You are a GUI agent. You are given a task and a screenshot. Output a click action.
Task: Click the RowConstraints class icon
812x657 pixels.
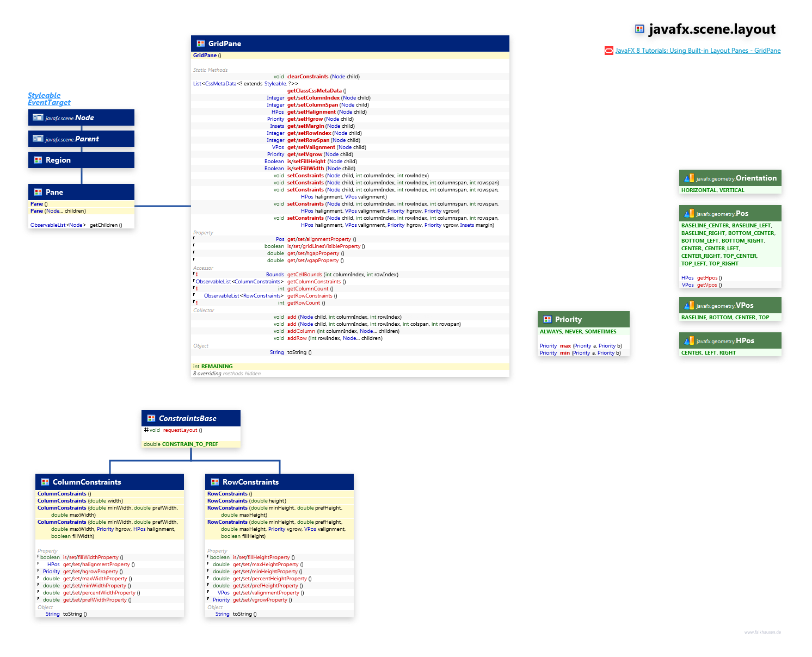coord(215,482)
